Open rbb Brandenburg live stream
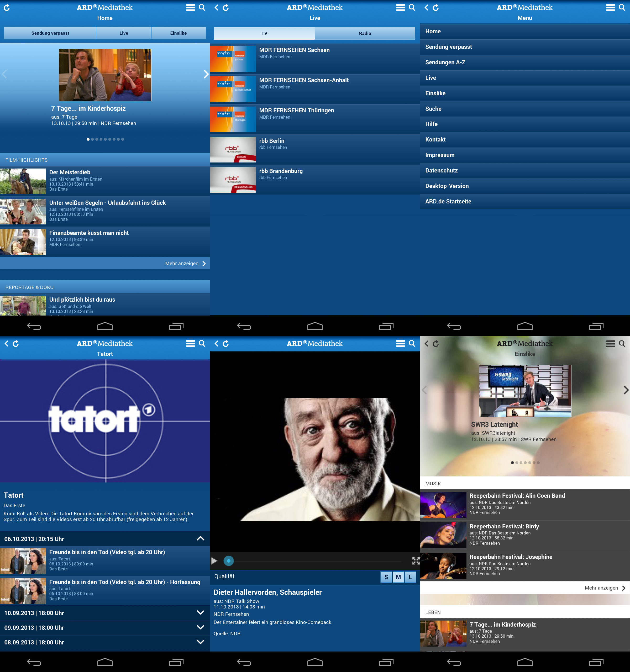 point(315,180)
